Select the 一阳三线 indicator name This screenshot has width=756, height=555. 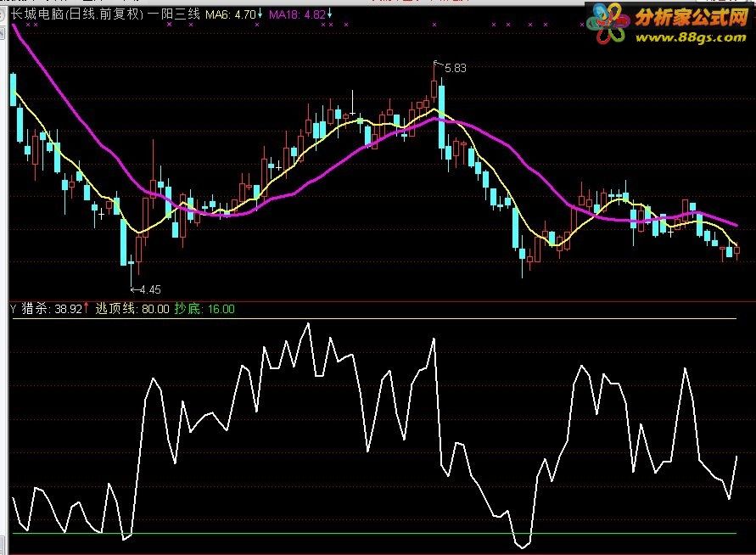(x=174, y=14)
